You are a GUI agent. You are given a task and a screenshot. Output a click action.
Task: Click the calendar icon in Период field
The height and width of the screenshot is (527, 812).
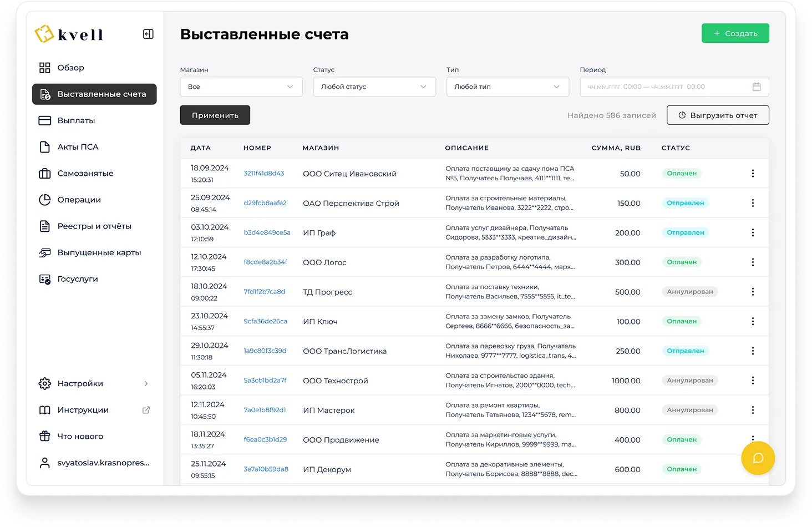[756, 87]
